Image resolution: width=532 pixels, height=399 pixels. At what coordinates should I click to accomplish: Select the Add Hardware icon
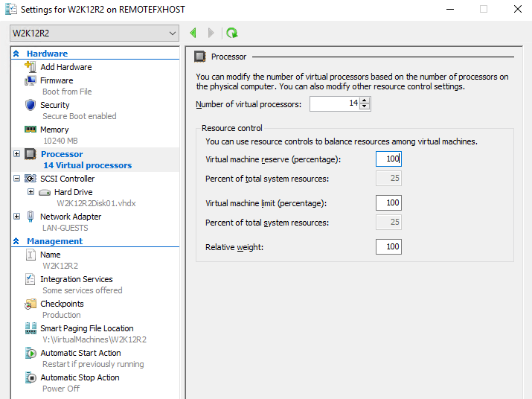(x=31, y=67)
